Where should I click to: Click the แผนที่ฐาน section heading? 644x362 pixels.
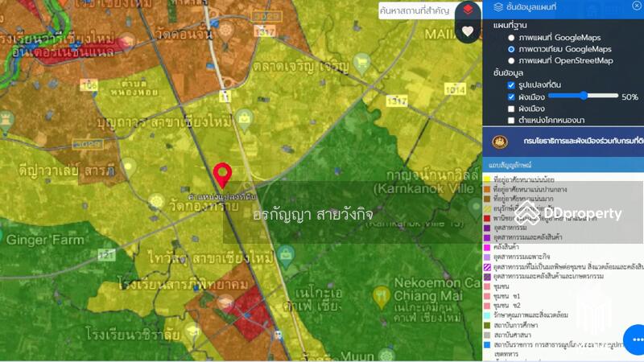[x=510, y=25]
